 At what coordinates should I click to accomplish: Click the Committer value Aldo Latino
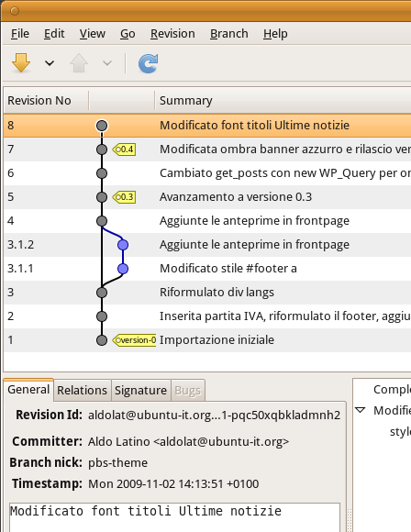coord(188,441)
